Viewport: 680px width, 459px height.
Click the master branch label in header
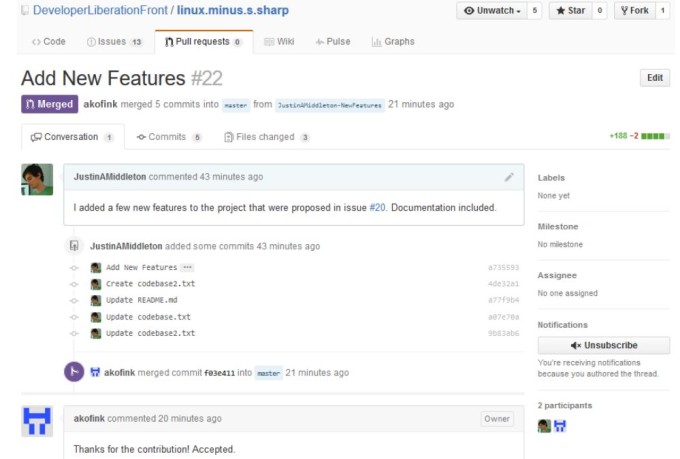(236, 105)
